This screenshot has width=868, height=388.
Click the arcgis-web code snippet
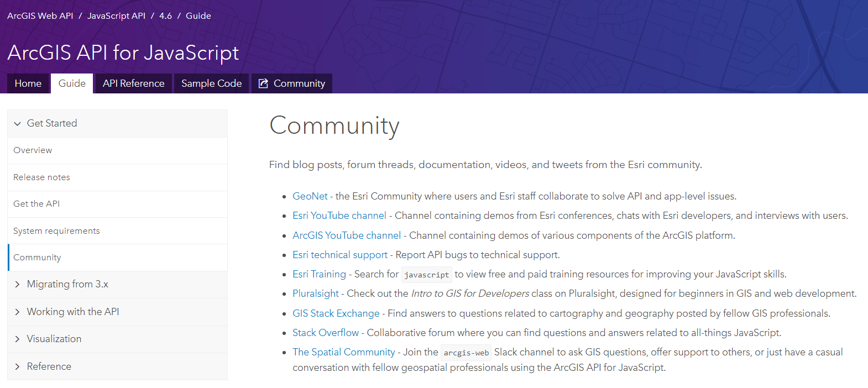coord(466,353)
